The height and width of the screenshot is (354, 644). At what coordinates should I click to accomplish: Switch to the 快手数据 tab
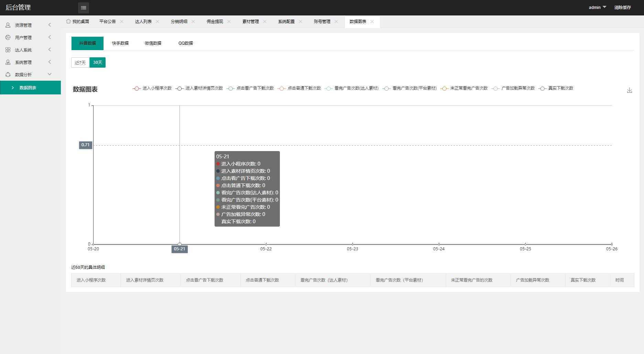point(120,43)
